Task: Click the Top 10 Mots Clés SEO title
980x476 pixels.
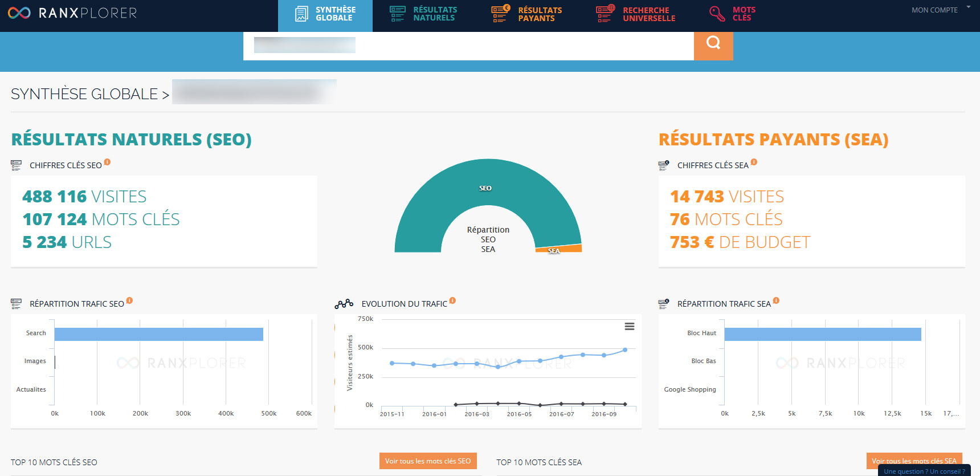Action: click(54, 462)
